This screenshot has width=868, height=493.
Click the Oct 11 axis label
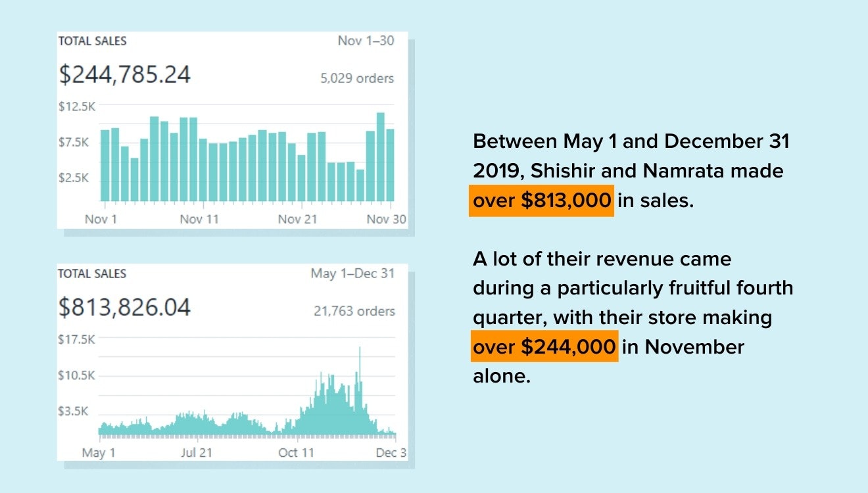point(297,452)
